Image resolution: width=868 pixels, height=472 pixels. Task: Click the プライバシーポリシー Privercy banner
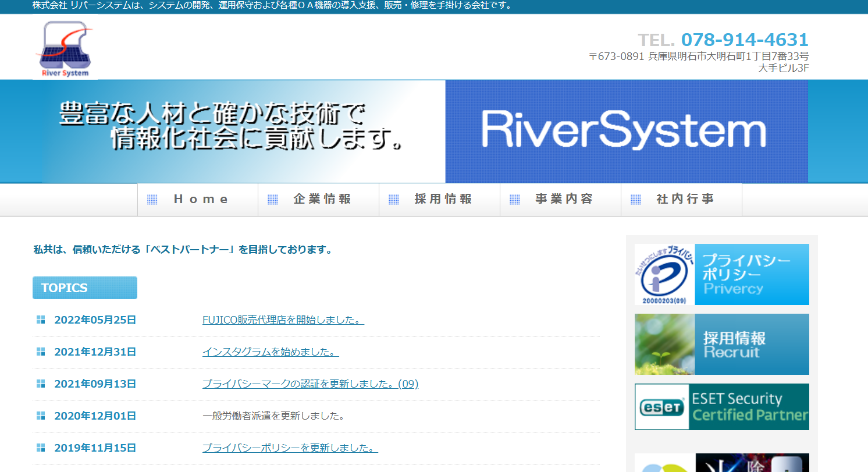[722, 274]
